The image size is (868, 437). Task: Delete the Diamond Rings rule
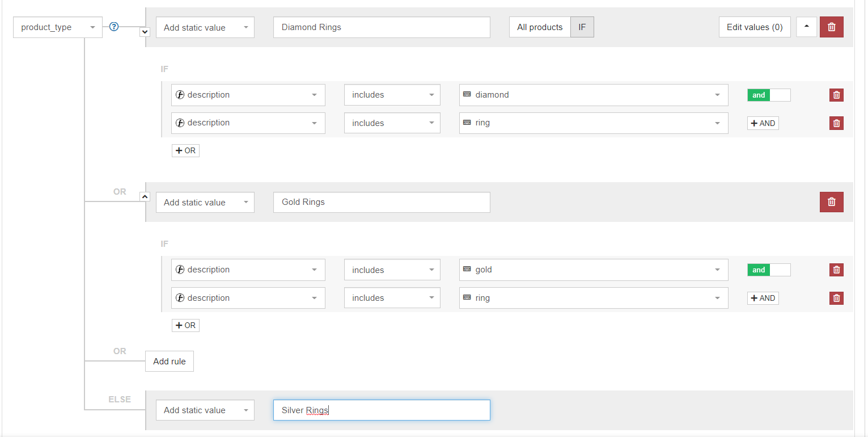[831, 27]
